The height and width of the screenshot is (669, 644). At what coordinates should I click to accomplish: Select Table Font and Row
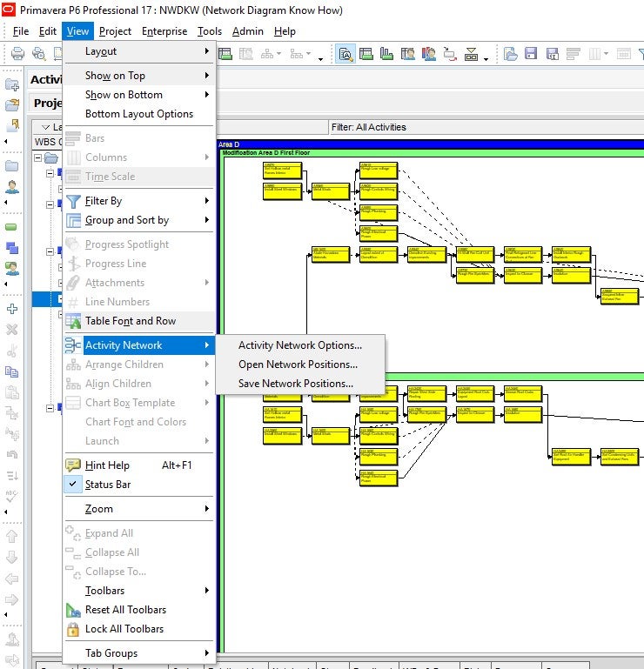[x=139, y=321]
